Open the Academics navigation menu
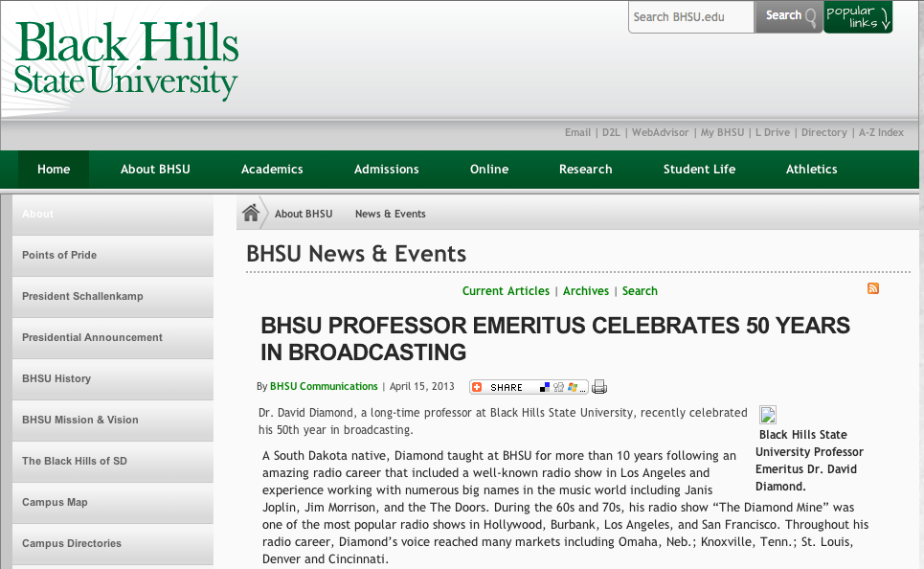The image size is (924, 569). pyautogui.click(x=272, y=170)
